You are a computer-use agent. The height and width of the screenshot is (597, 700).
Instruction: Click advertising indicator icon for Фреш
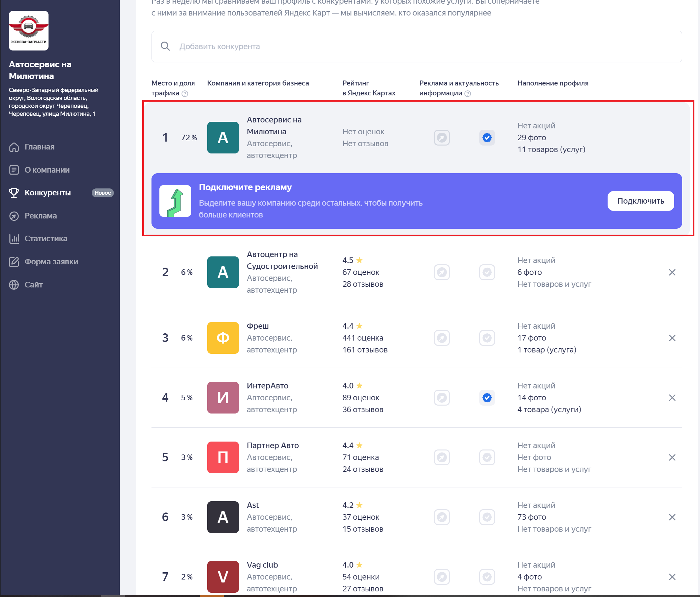442,338
